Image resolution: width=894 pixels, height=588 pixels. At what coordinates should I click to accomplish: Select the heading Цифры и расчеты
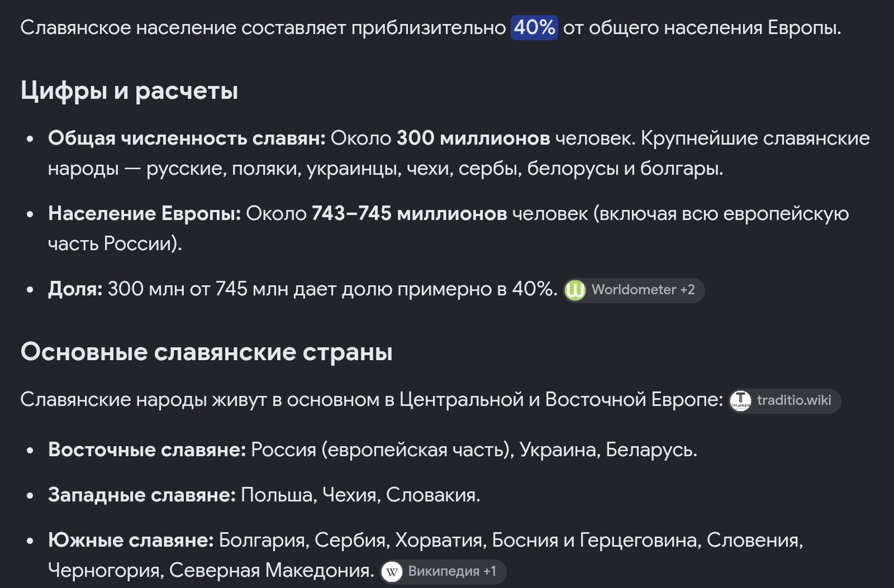click(x=129, y=91)
